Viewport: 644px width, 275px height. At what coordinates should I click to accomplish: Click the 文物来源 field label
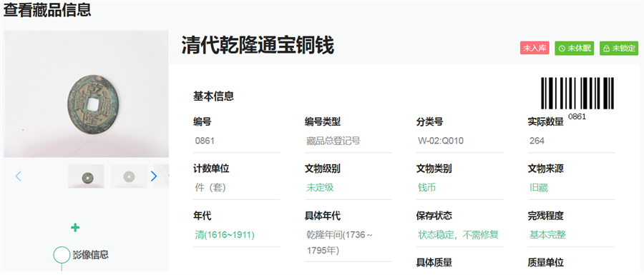point(545,169)
